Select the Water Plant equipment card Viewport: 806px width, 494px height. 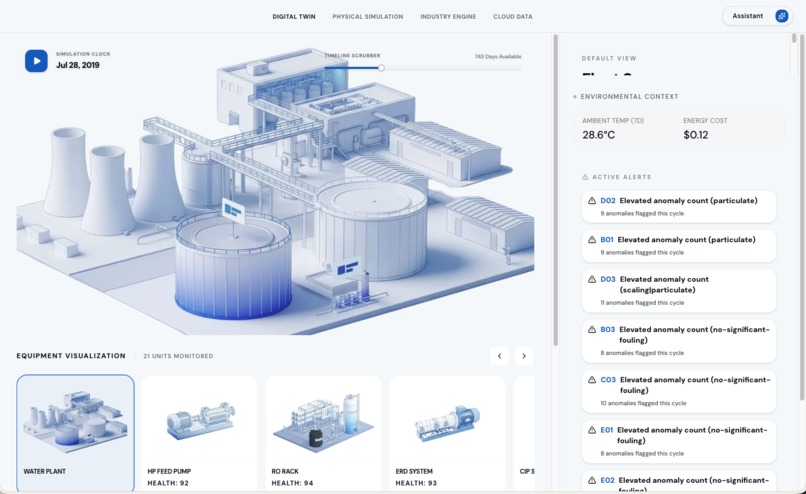75,433
